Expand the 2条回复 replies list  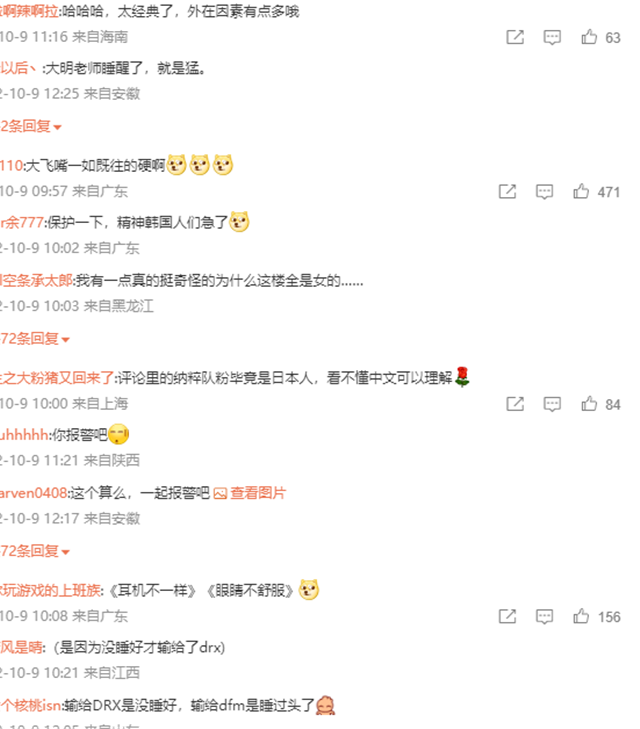tap(31, 126)
